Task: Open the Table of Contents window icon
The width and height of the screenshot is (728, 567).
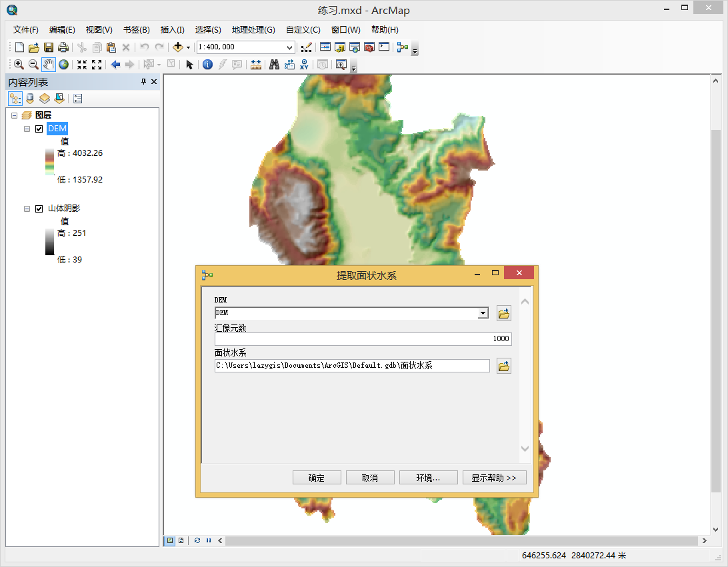Action: pyautogui.click(x=325, y=47)
